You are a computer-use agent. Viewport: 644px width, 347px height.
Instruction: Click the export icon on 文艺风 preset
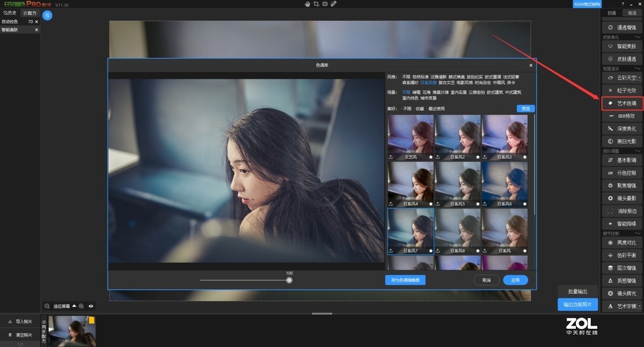390,157
